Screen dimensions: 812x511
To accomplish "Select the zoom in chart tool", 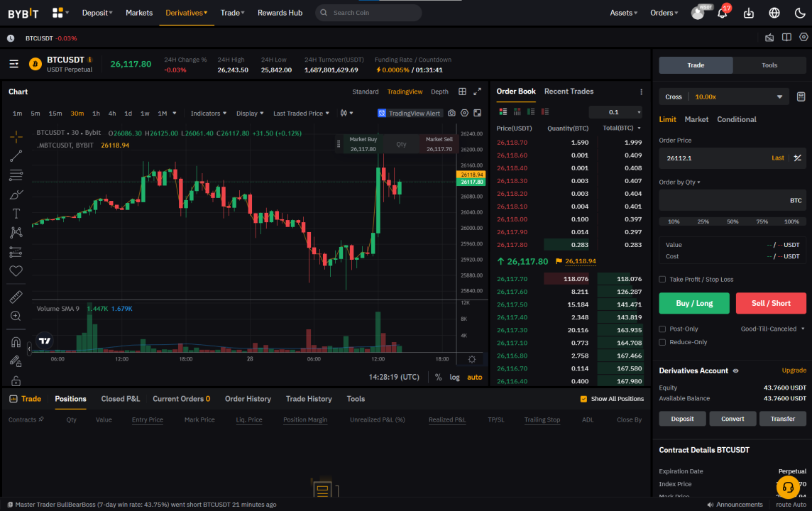I will [x=16, y=316].
